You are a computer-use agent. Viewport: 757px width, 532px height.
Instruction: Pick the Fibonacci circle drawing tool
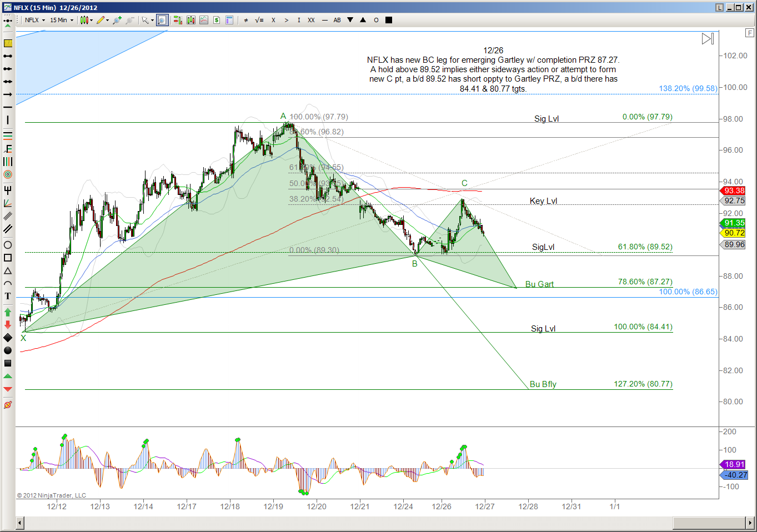[x=8, y=174]
